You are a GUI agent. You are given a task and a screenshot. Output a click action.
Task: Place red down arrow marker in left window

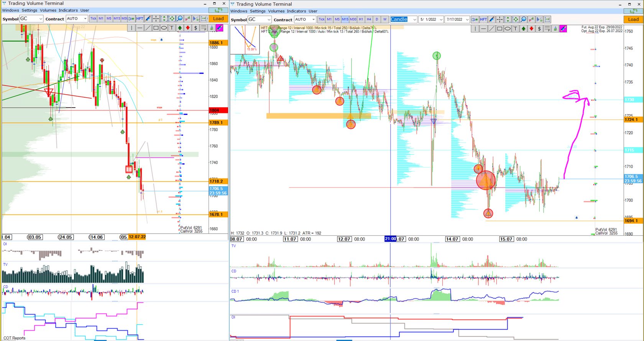(x=188, y=28)
